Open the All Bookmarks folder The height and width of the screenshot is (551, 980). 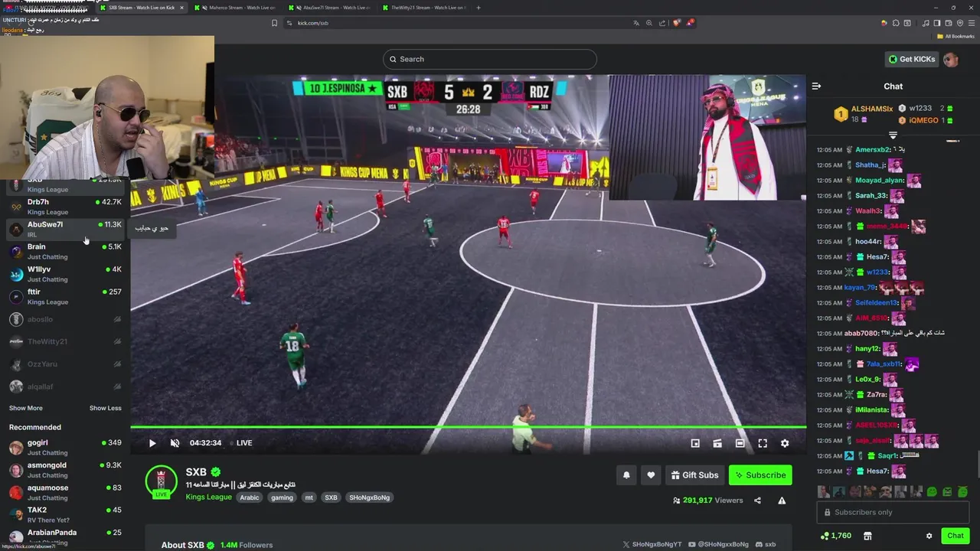(955, 36)
